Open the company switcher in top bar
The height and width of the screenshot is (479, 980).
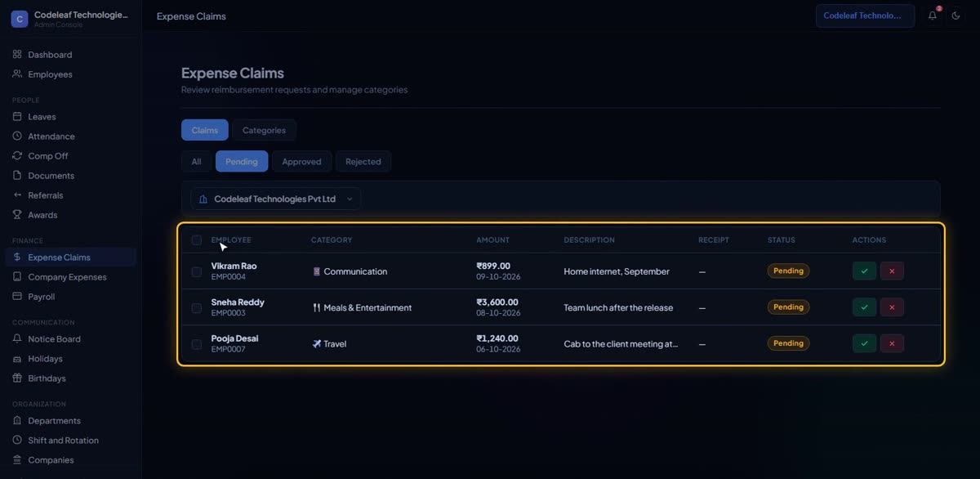865,16
